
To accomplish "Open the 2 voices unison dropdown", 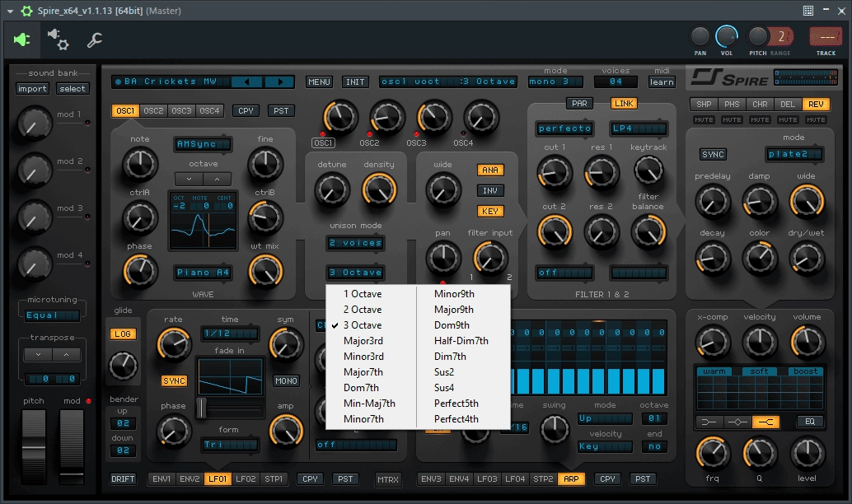I will point(355,243).
